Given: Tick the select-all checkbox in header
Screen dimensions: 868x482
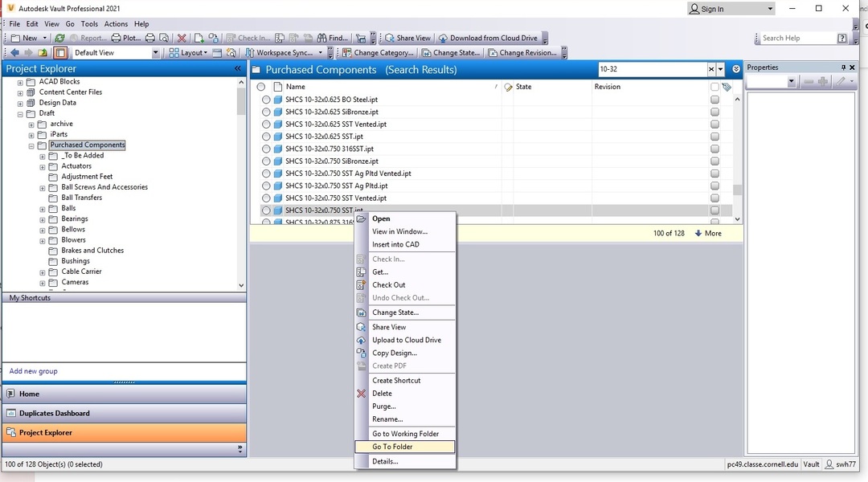Looking at the screenshot, I should tap(714, 87).
